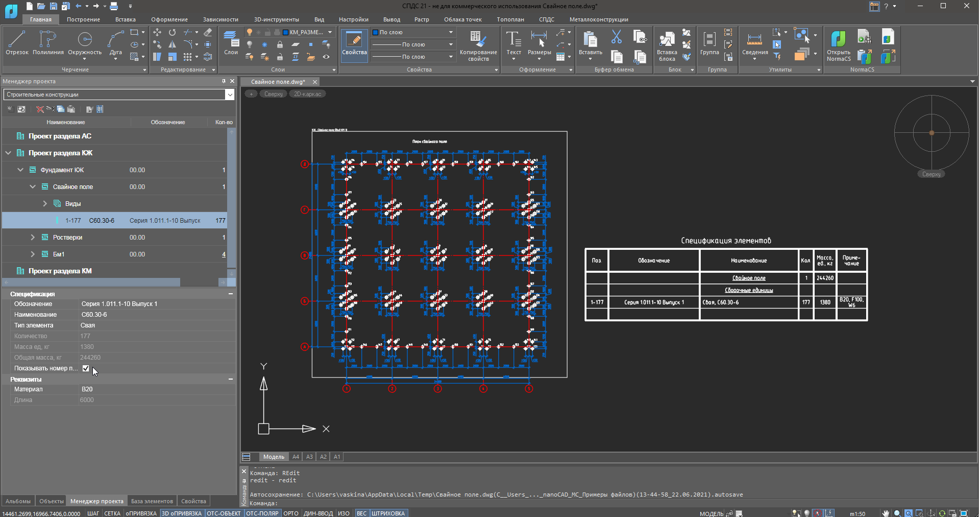Select the 1-177 С60.30-6 pile row

[x=115, y=220]
